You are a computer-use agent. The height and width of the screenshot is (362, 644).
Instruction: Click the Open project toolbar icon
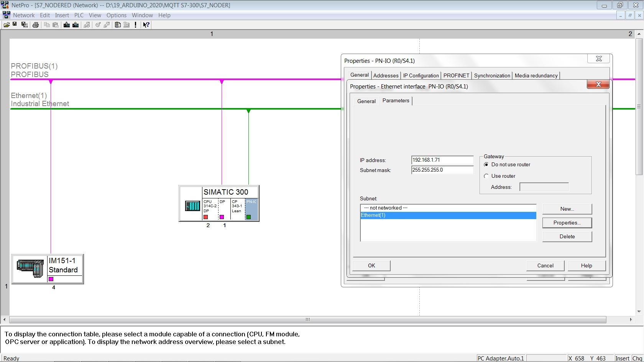point(7,25)
